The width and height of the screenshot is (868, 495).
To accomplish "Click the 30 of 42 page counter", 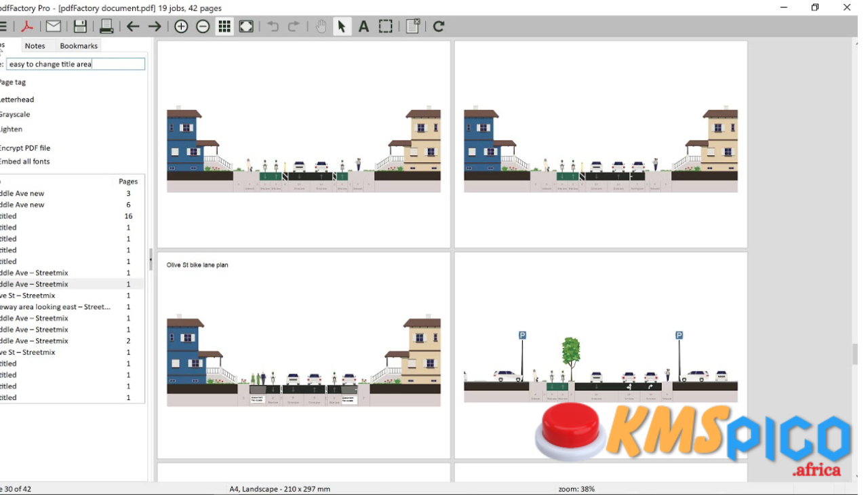I will pos(16,489).
